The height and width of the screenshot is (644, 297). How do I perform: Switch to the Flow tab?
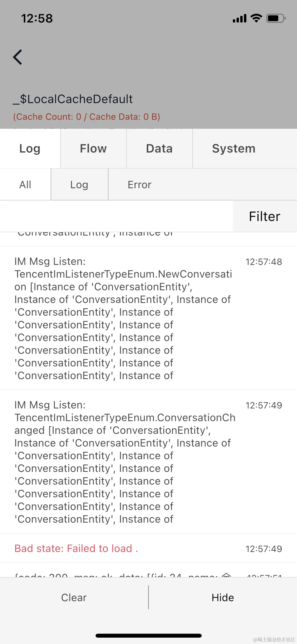(x=93, y=149)
